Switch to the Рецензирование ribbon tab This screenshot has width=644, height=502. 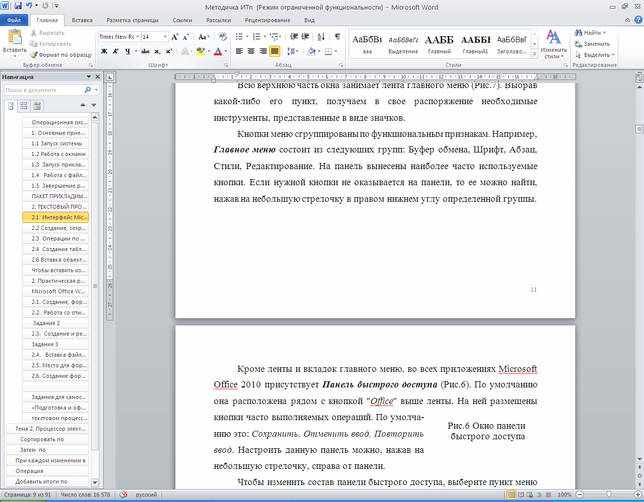(267, 20)
